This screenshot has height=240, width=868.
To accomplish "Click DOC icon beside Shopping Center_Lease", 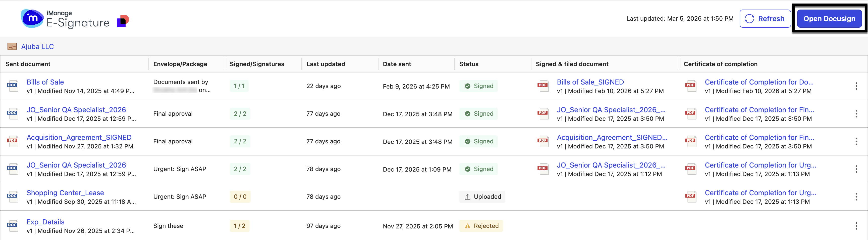I will point(13,197).
